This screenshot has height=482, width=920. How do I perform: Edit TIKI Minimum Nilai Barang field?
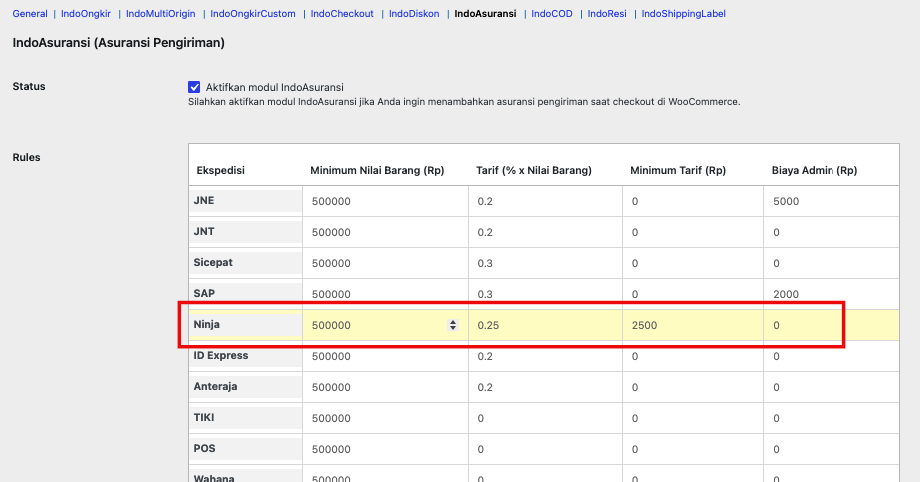pos(385,419)
